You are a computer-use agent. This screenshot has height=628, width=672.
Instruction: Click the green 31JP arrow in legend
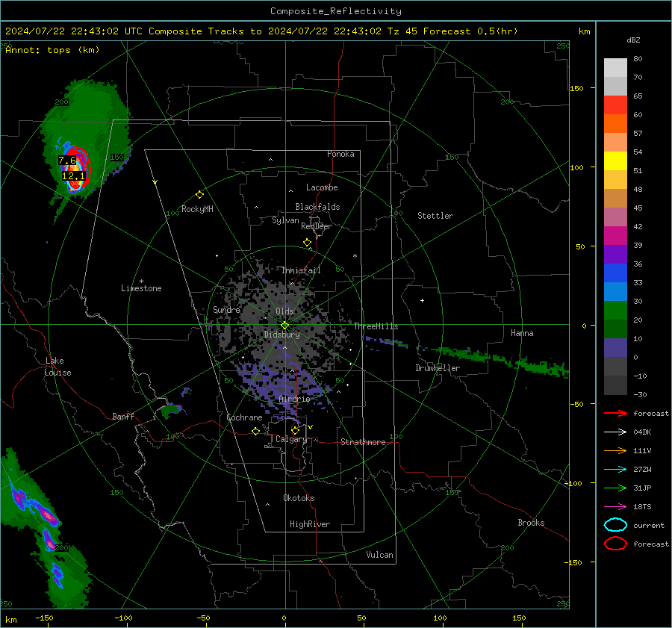pyautogui.click(x=615, y=488)
